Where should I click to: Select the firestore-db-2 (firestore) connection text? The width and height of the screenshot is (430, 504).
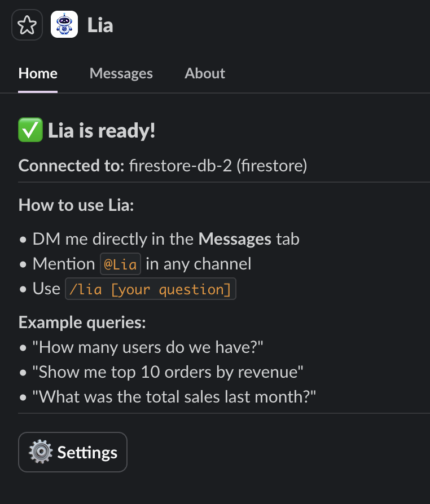coord(218,166)
